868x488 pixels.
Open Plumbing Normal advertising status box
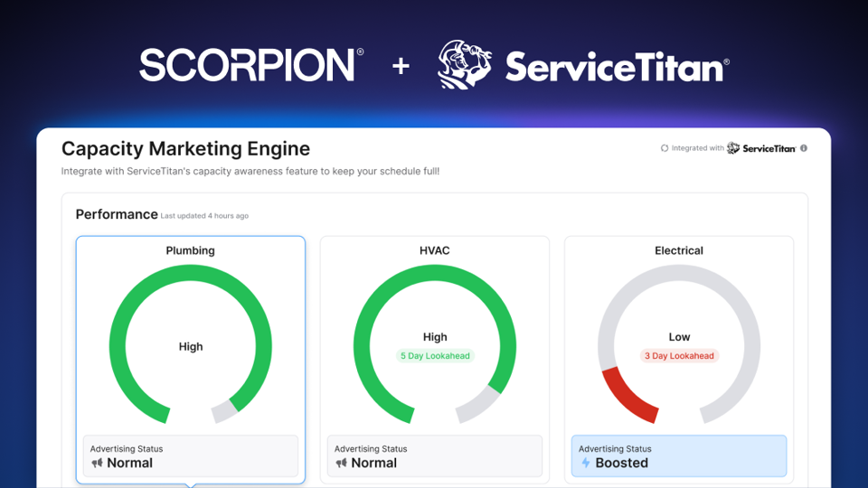click(190, 456)
